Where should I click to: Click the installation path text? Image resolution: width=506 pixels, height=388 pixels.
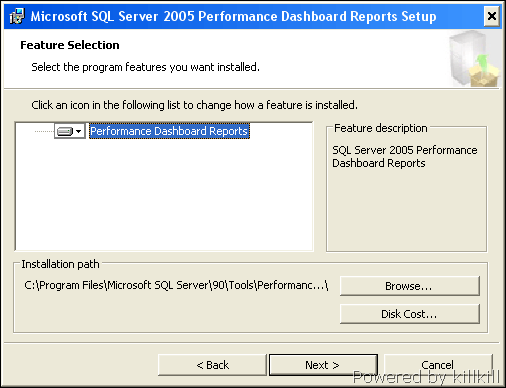click(x=176, y=285)
